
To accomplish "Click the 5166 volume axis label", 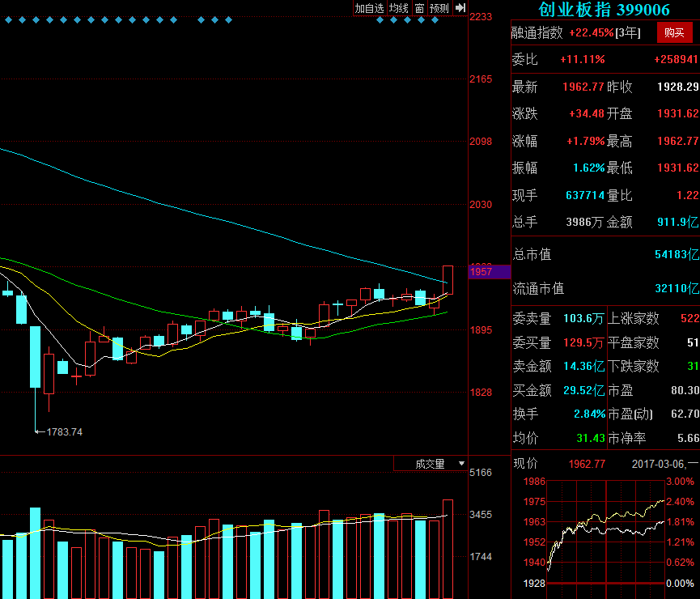I will (x=481, y=473).
